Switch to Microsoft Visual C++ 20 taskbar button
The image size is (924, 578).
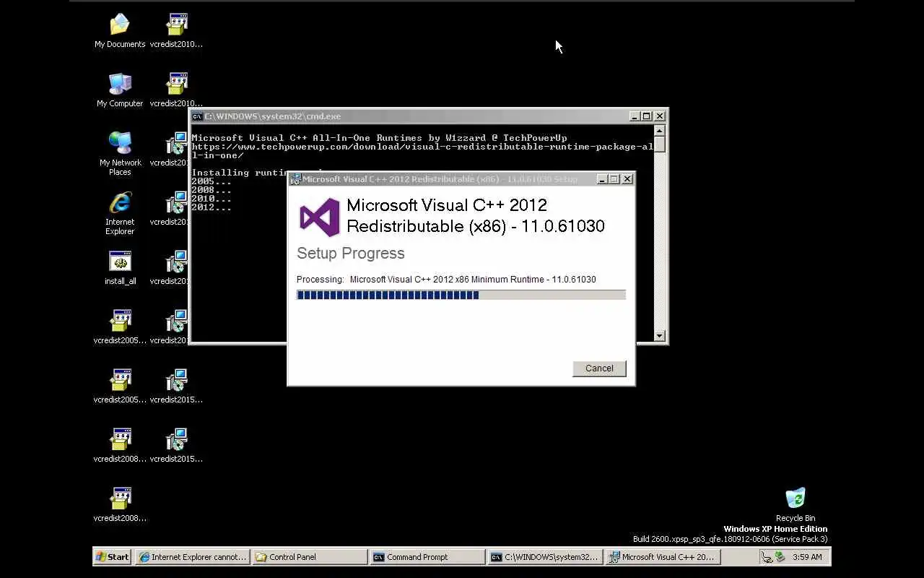[x=663, y=557]
